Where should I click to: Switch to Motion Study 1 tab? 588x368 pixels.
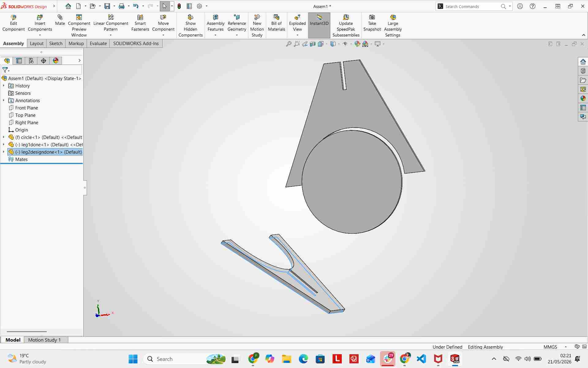[44, 340]
